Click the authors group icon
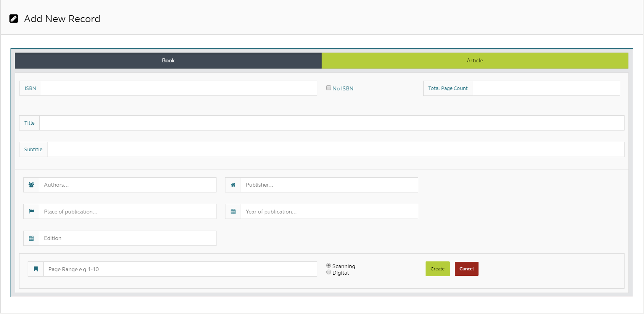644x314 pixels. pos(31,185)
